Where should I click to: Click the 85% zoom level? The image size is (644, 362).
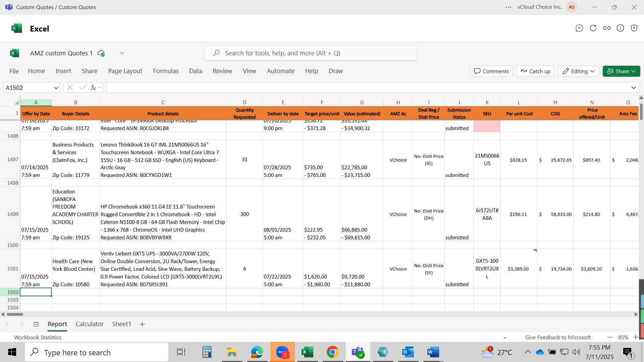tap(623, 337)
